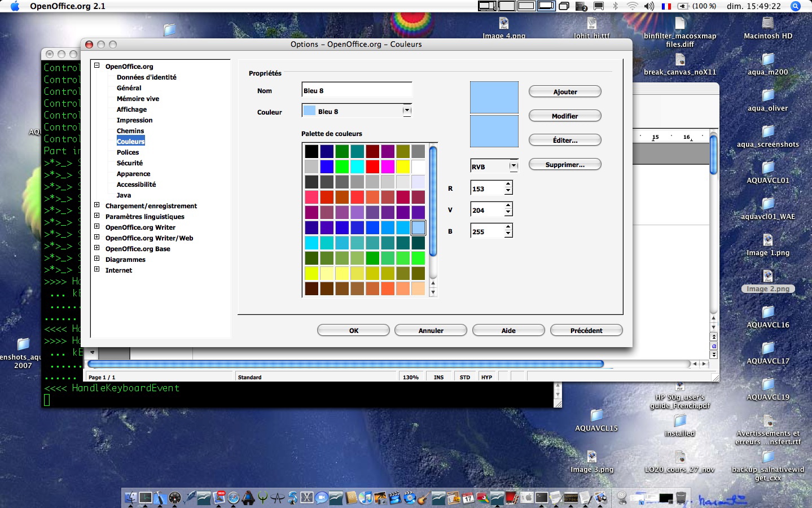Expand Diagrammes tree node
The width and height of the screenshot is (812, 508).
tap(97, 259)
